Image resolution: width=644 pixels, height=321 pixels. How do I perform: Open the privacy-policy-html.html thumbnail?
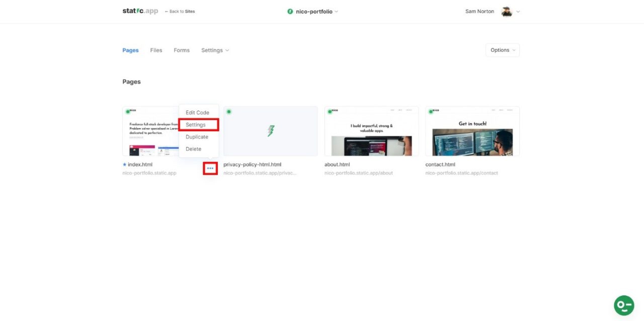point(271,131)
